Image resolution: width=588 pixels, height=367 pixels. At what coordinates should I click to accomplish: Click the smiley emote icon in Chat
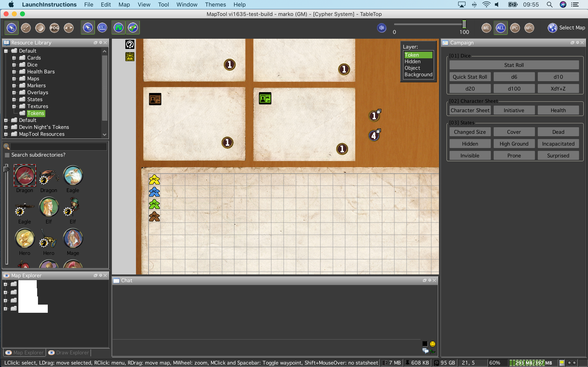pyautogui.click(x=433, y=344)
